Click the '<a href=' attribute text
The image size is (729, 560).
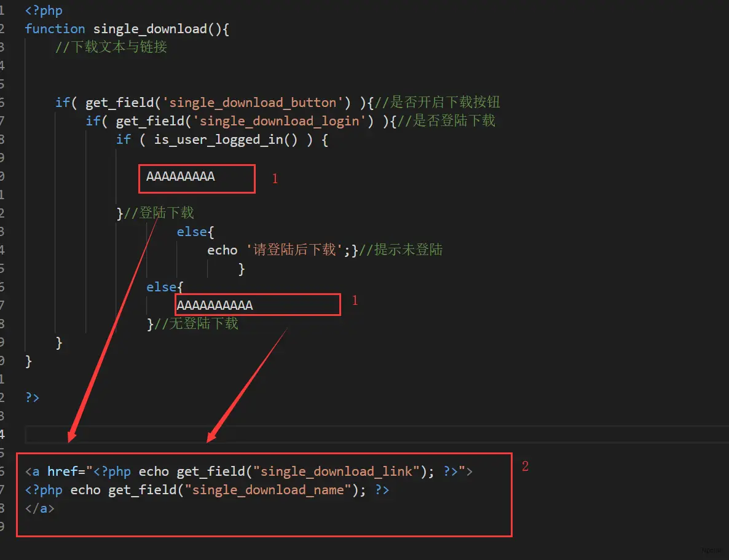[x=55, y=471]
